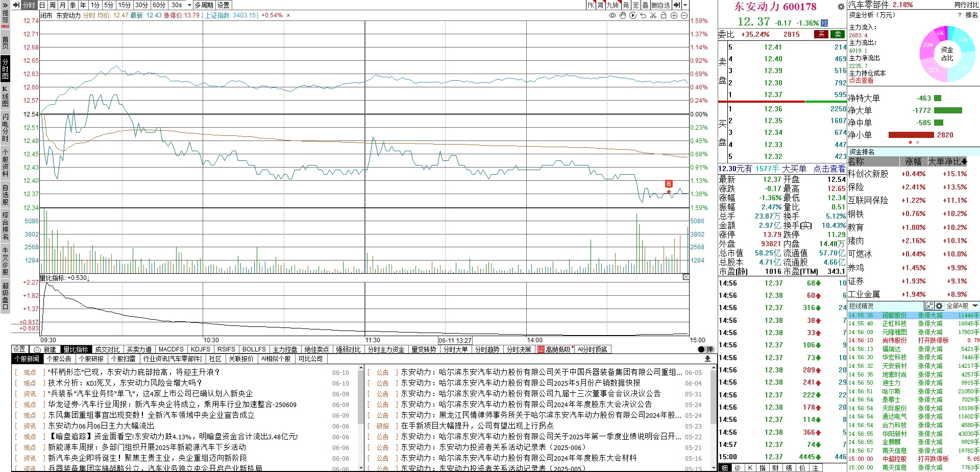Click the 短线精灵 popout window icon
This screenshot has height=472, width=980.
(x=928, y=306)
